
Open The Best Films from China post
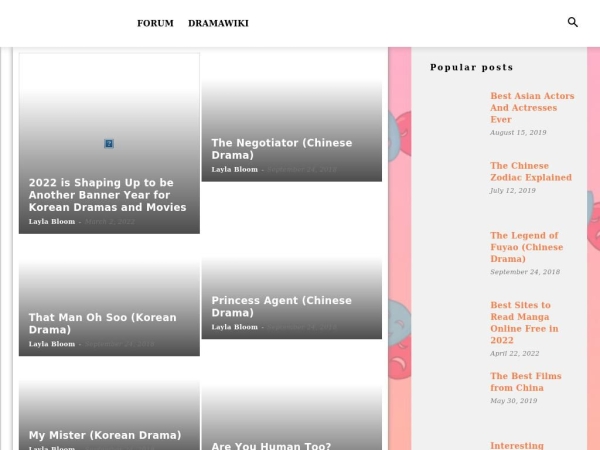(526, 382)
